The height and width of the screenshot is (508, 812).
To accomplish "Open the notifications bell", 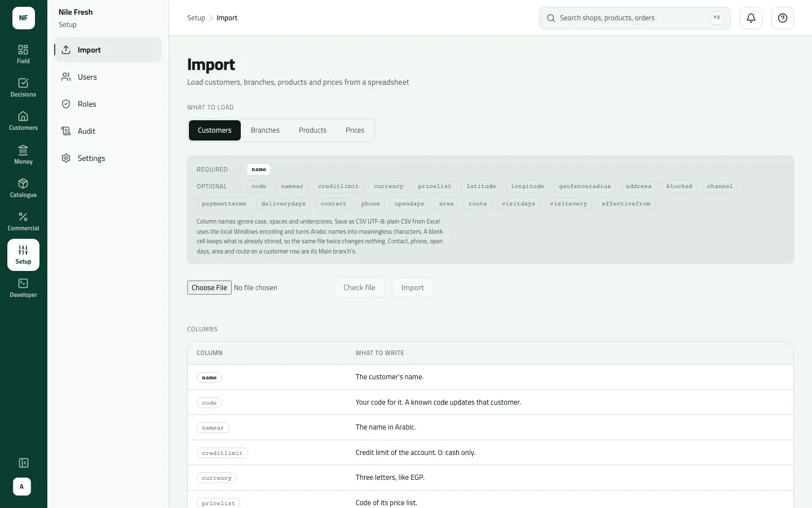I will (x=751, y=18).
